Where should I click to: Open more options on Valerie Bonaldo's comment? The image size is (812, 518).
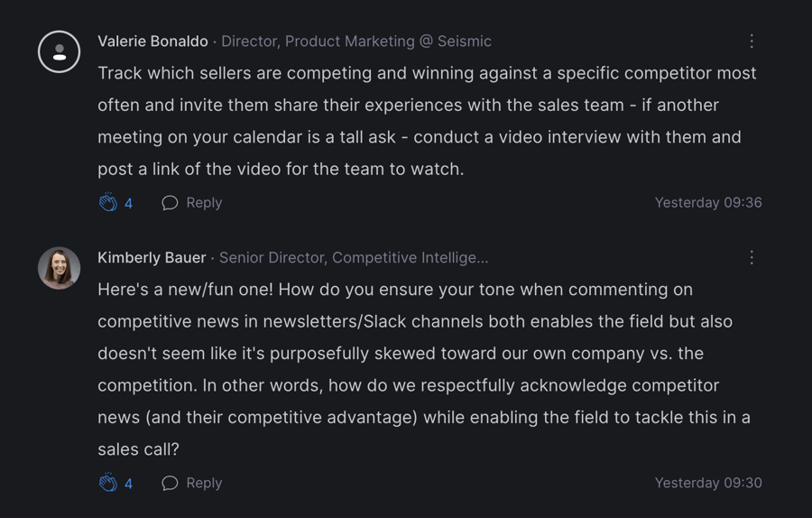tap(752, 42)
